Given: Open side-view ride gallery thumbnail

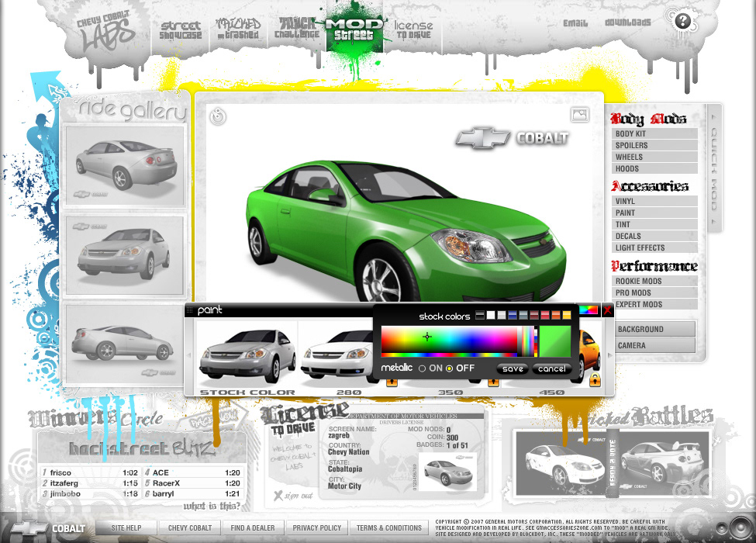Looking at the screenshot, I should tap(125, 344).
